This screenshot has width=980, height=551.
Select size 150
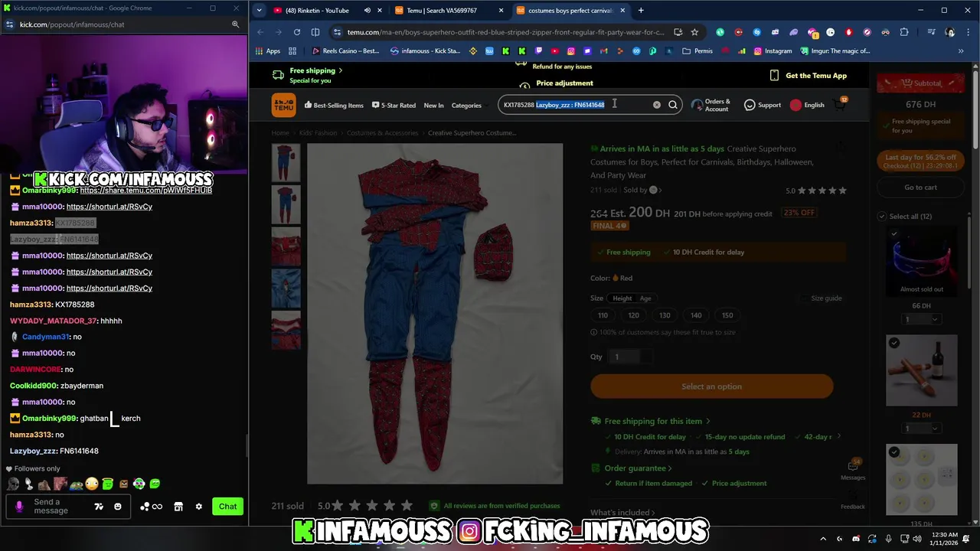[x=727, y=315]
